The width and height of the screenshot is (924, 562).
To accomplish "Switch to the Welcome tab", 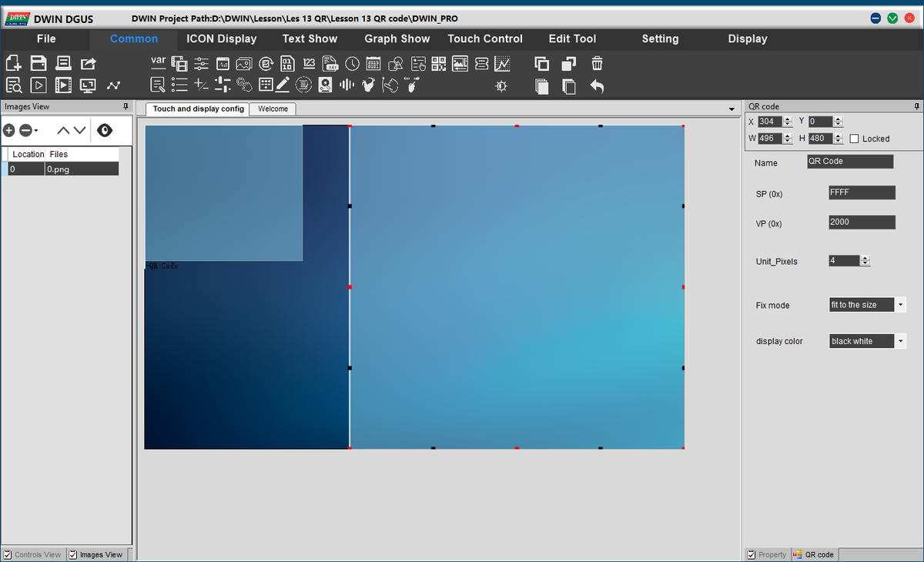I will pos(273,109).
